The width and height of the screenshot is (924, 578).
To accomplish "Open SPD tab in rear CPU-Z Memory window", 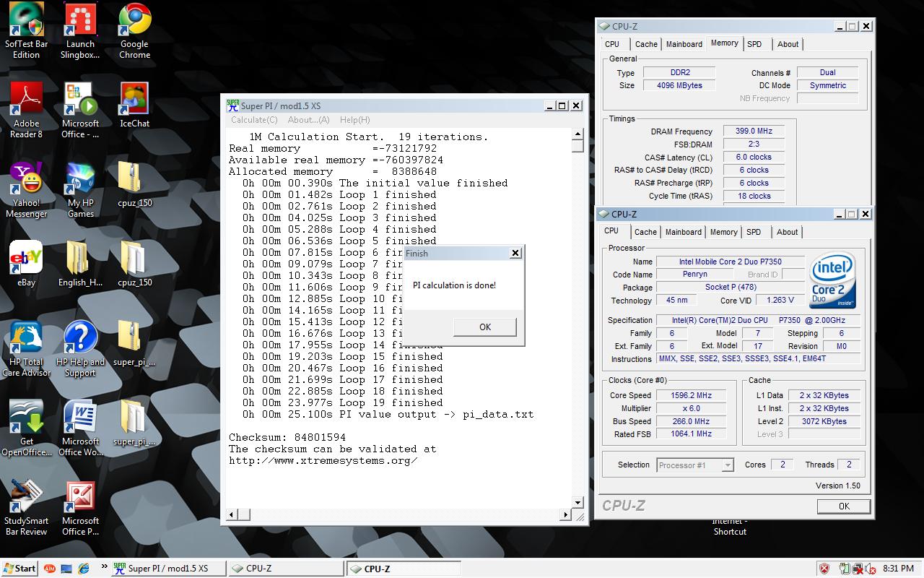I will (754, 44).
